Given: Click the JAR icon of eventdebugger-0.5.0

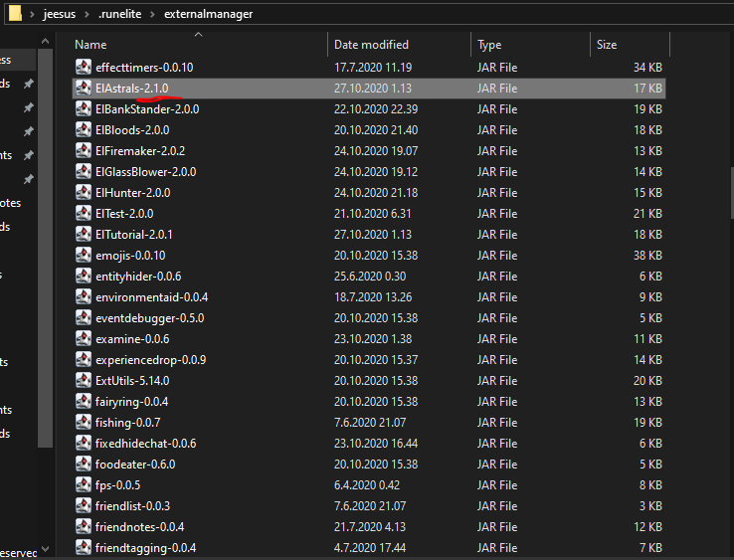Looking at the screenshot, I should coord(84,318).
